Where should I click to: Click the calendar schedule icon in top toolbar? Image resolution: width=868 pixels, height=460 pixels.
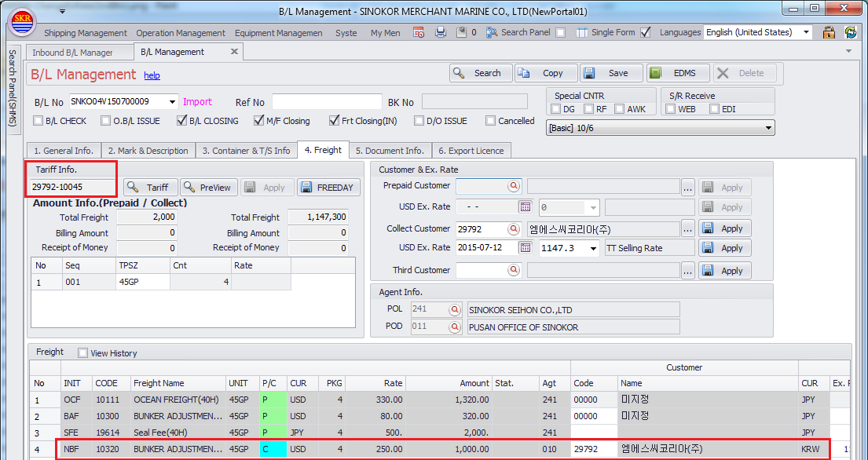[419, 32]
